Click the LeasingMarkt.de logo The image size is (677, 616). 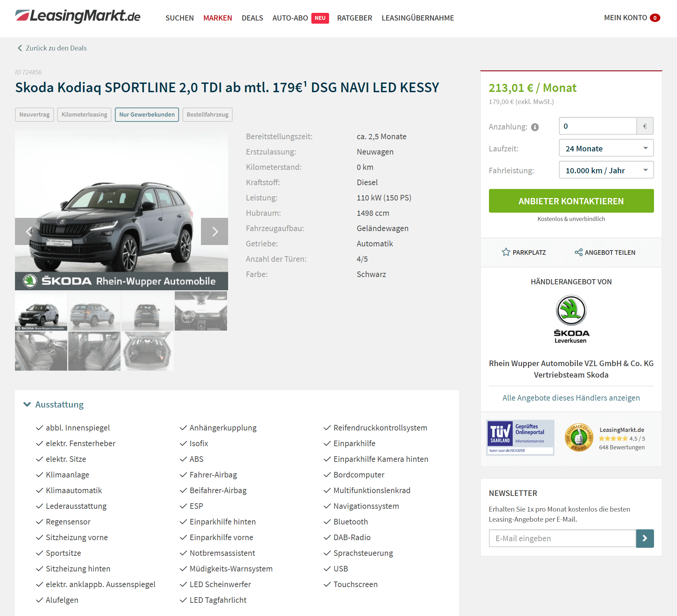[x=78, y=16]
